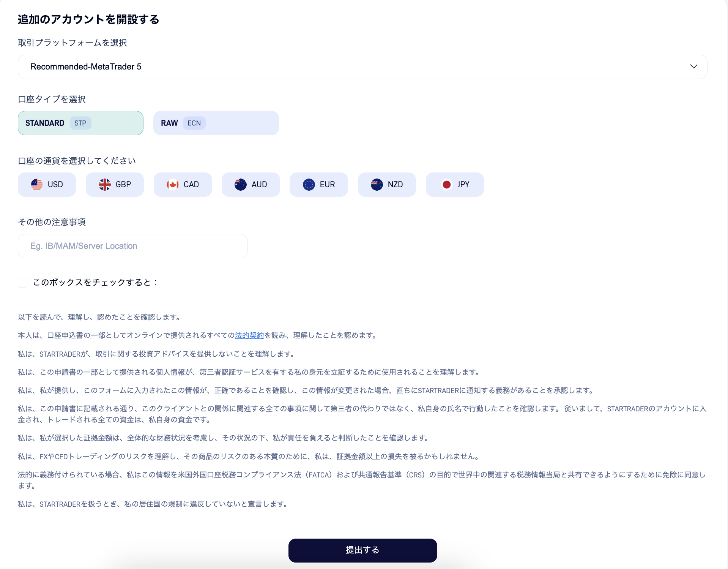Click the New Zealand flag icon

click(x=377, y=185)
